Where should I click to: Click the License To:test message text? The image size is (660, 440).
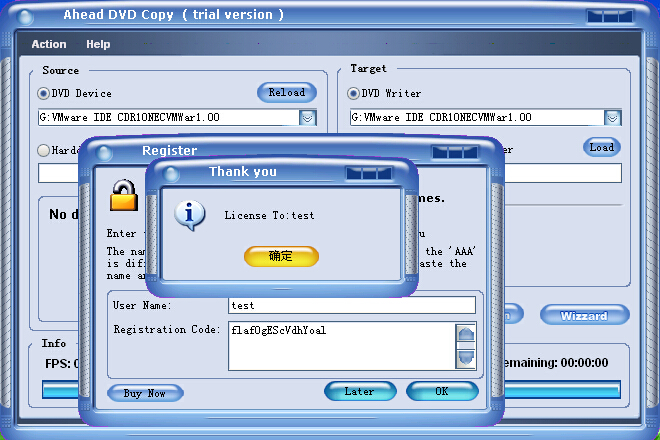pos(269,215)
